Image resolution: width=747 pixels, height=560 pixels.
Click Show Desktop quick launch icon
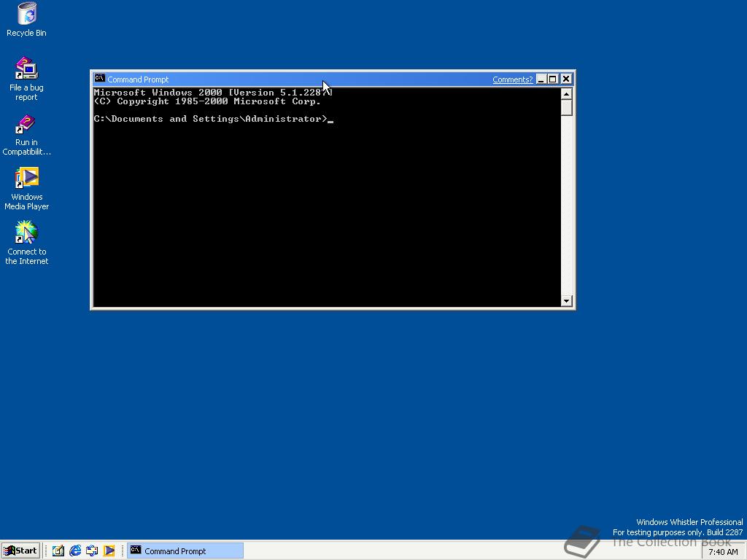point(58,551)
